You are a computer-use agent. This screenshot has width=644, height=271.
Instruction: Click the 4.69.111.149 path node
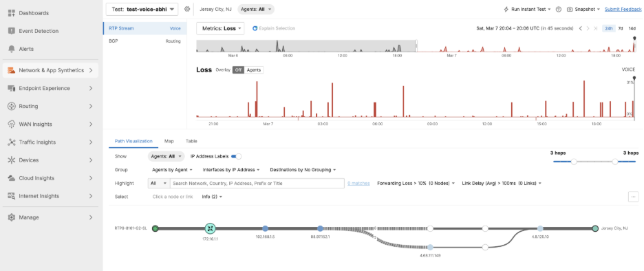[x=429, y=247]
